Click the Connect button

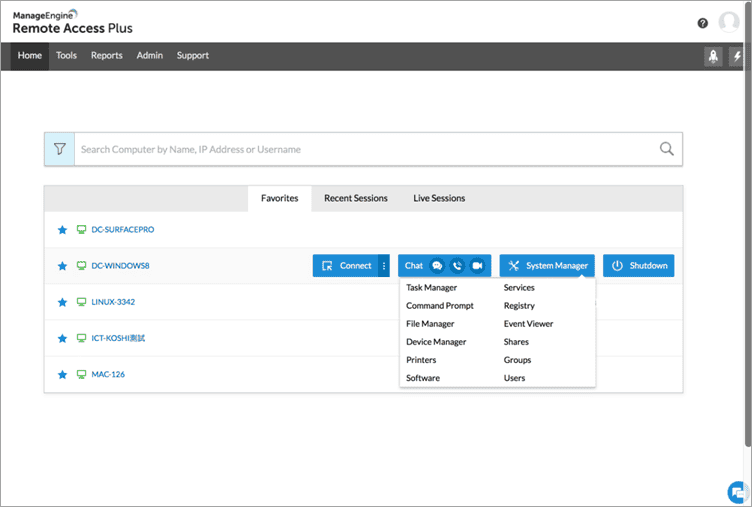pyautogui.click(x=345, y=266)
